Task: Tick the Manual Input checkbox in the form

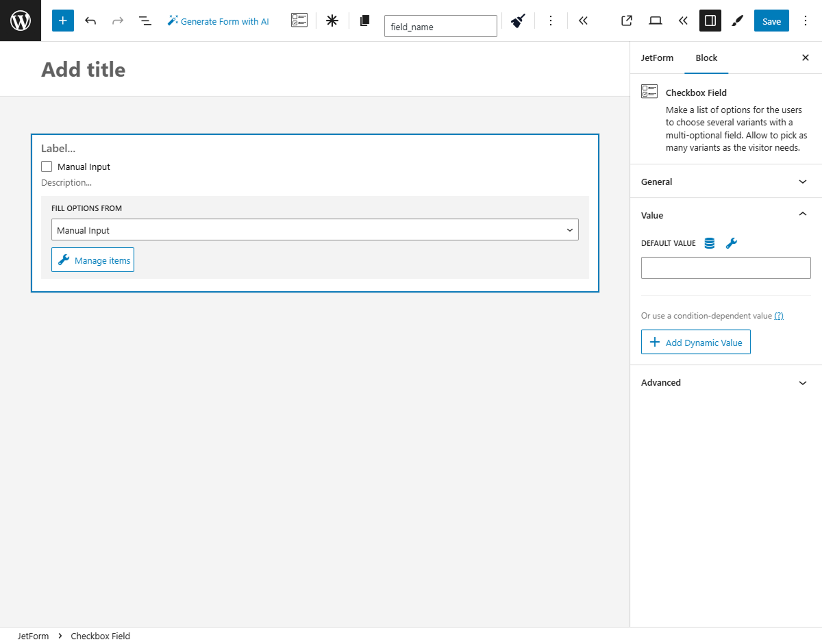Action: point(46,166)
